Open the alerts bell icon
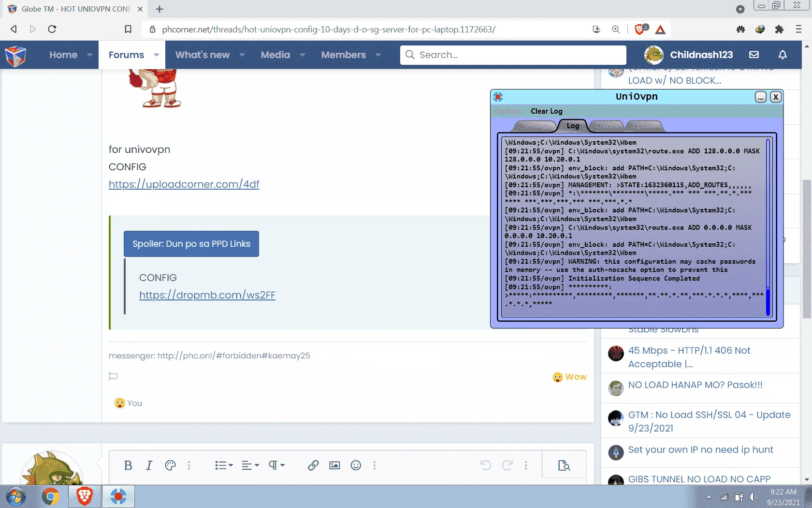Viewport: 812px width, 508px height. tap(783, 55)
